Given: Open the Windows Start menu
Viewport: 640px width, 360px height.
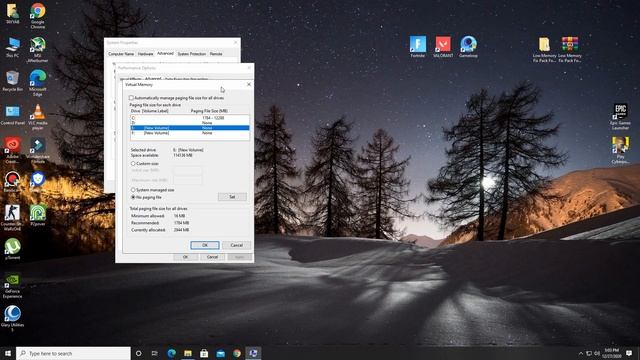Looking at the screenshot, I should point(8,353).
